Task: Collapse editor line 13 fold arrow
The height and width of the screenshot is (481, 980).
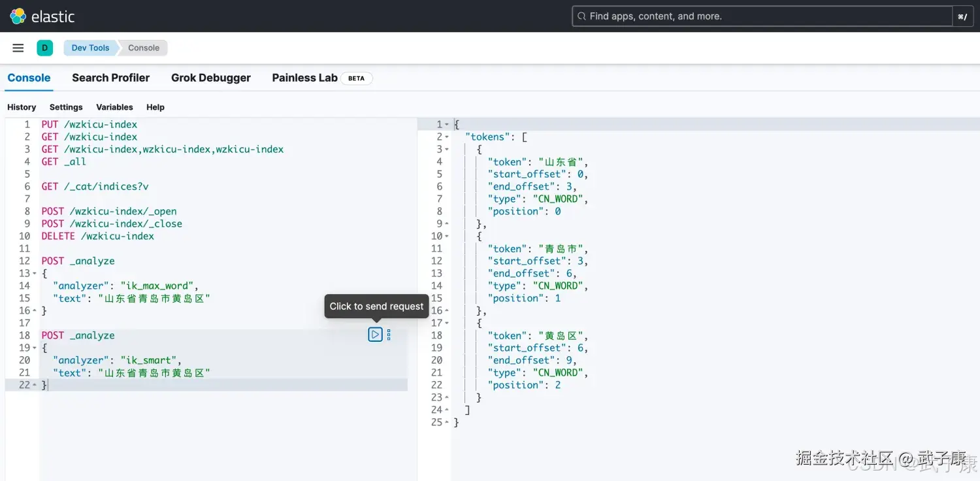Action: tap(35, 274)
